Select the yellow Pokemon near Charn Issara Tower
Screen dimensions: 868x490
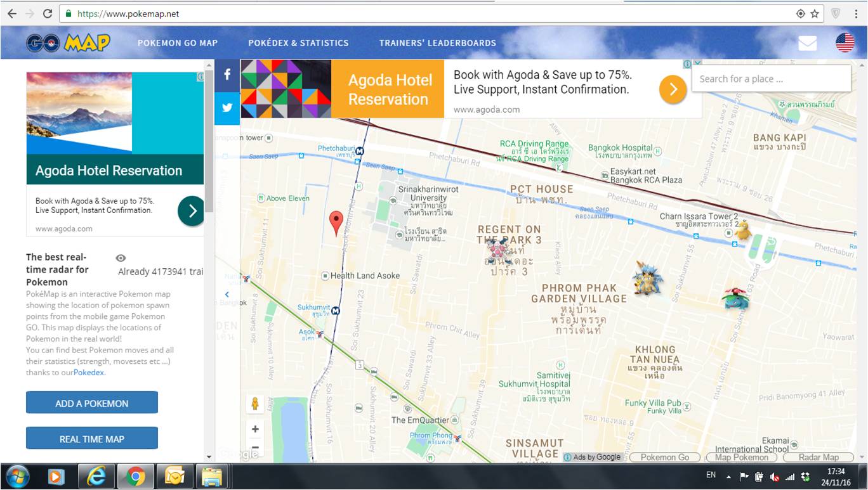742,230
